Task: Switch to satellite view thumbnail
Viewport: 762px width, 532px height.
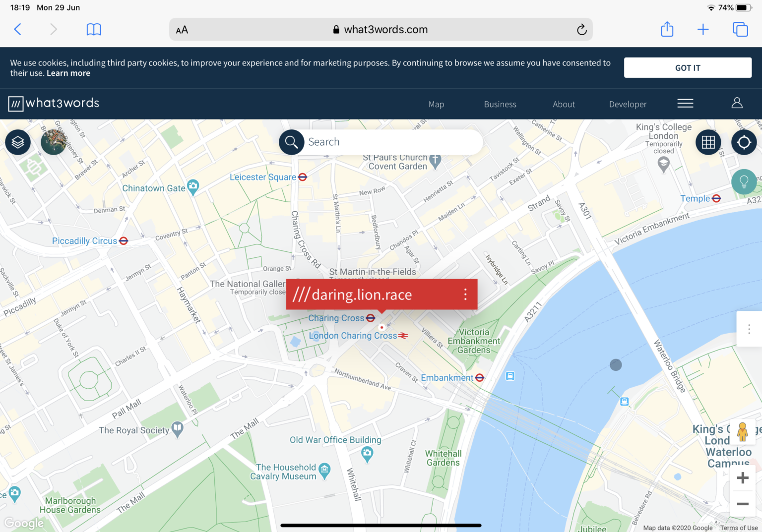Action: (53, 142)
